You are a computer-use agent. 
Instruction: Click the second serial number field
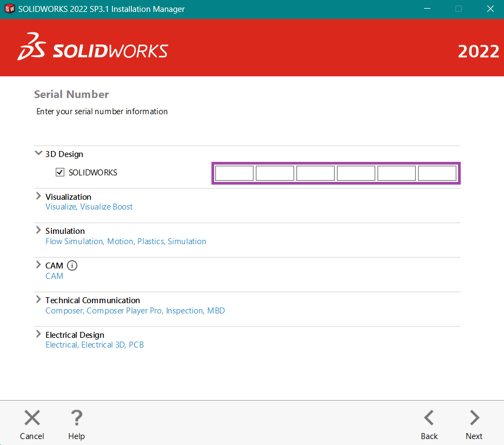[x=275, y=173]
